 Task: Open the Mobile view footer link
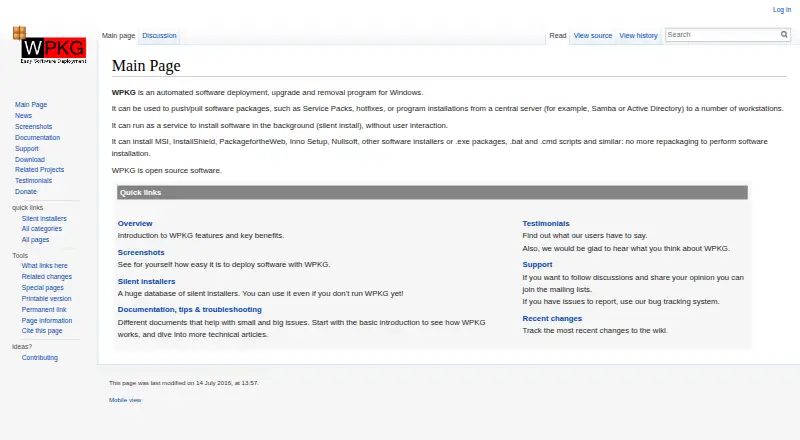[125, 400]
